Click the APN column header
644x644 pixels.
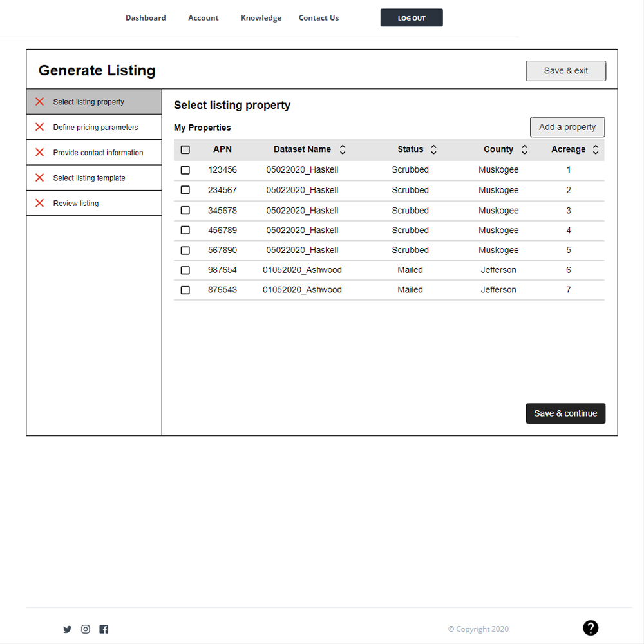coord(222,149)
